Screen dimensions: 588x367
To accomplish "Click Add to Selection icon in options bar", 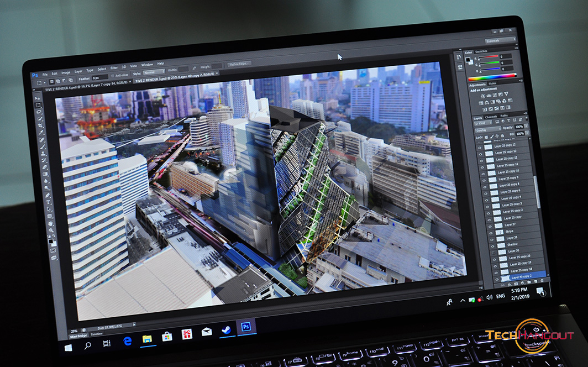I will coord(57,81).
